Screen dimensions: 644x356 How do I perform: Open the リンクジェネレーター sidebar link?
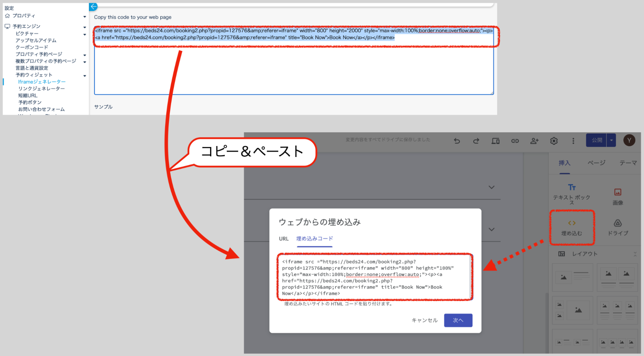(42, 89)
